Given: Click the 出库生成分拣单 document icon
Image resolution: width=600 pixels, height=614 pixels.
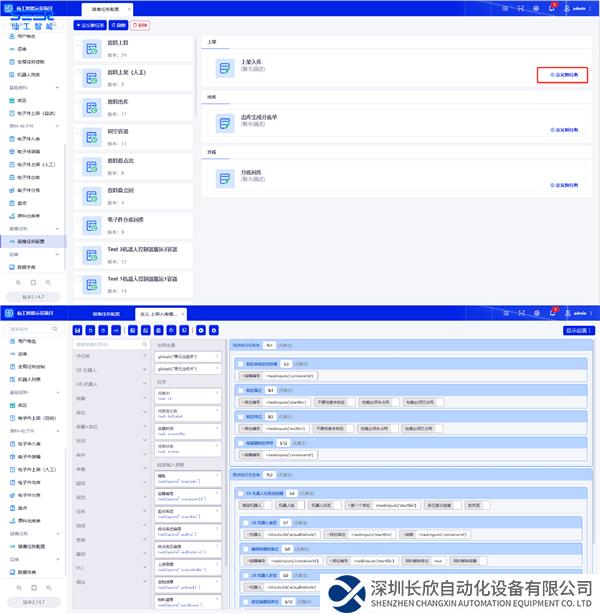Looking at the screenshot, I should (x=223, y=123).
